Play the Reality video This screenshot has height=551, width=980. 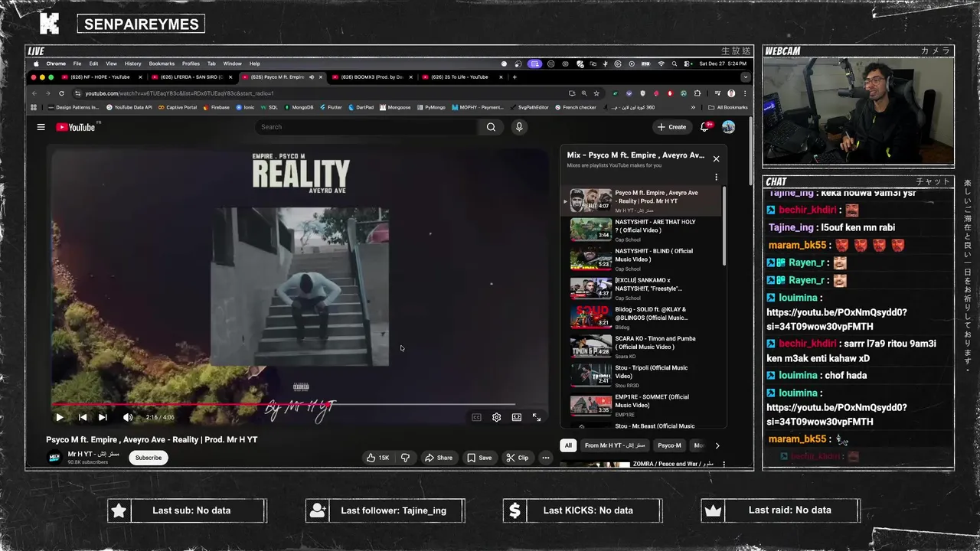(59, 417)
